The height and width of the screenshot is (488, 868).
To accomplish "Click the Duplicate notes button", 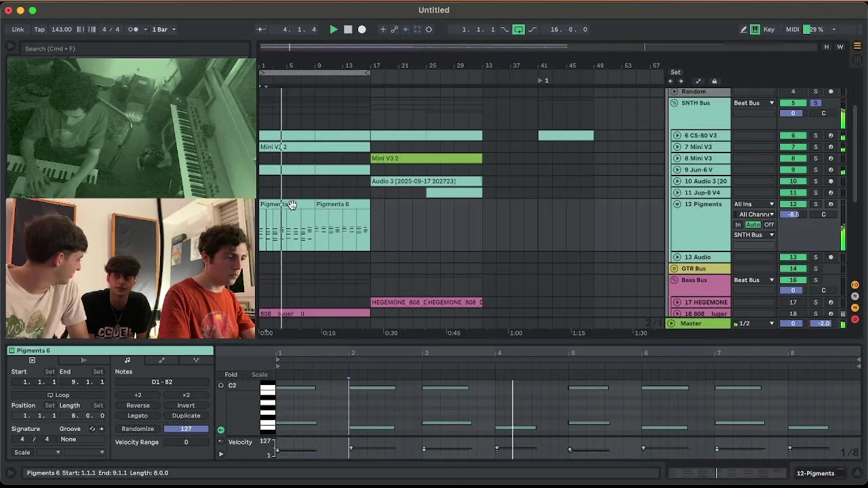I will pyautogui.click(x=186, y=415).
